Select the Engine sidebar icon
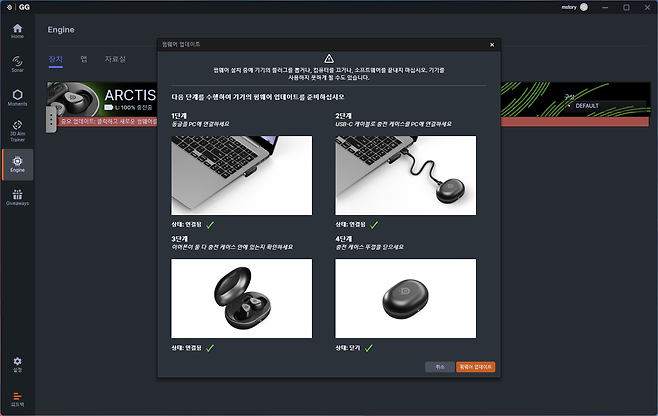 coord(17,164)
